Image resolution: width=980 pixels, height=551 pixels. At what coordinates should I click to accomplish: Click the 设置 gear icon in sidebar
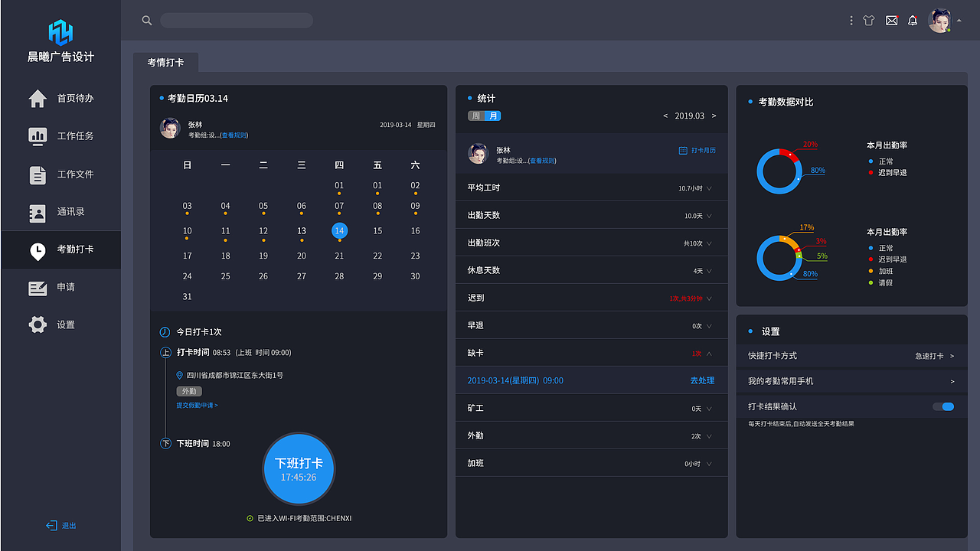click(38, 324)
